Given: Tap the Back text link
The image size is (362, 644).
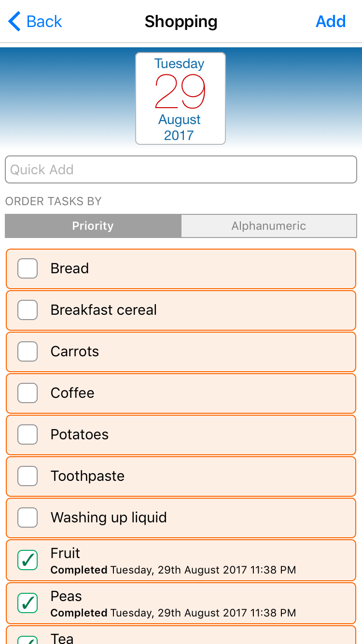Looking at the screenshot, I should pyautogui.click(x=44, y=22).
